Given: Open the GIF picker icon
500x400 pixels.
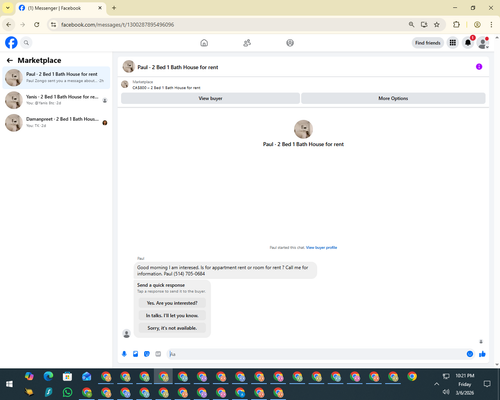Looking at the screenshot, I should (x=158, y=354).
